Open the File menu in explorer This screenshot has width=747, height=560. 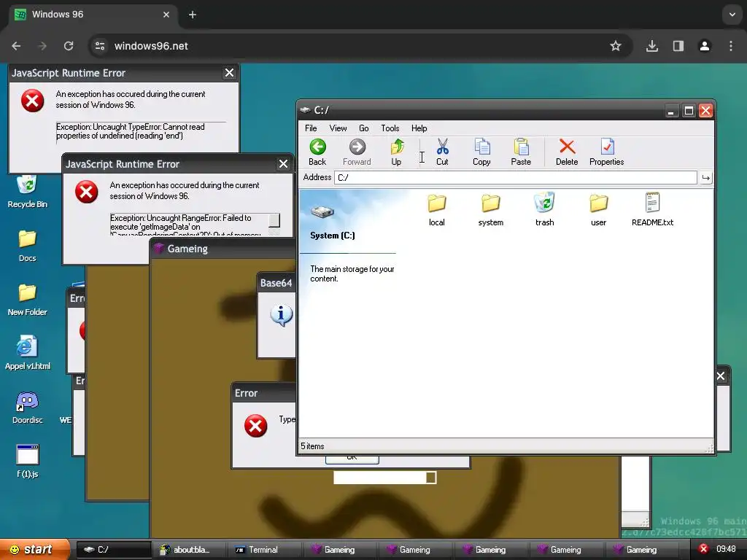pos(311,128)
